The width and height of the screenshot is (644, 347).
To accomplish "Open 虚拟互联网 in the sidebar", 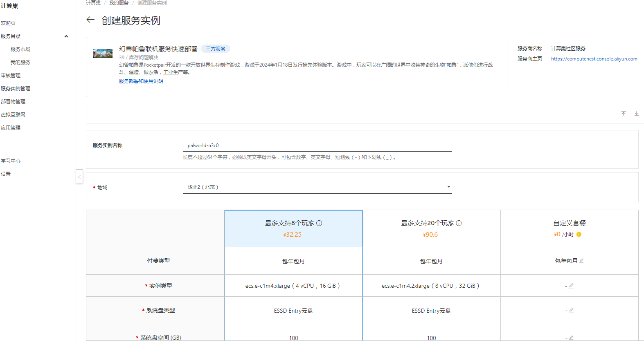I will (13, 115).
